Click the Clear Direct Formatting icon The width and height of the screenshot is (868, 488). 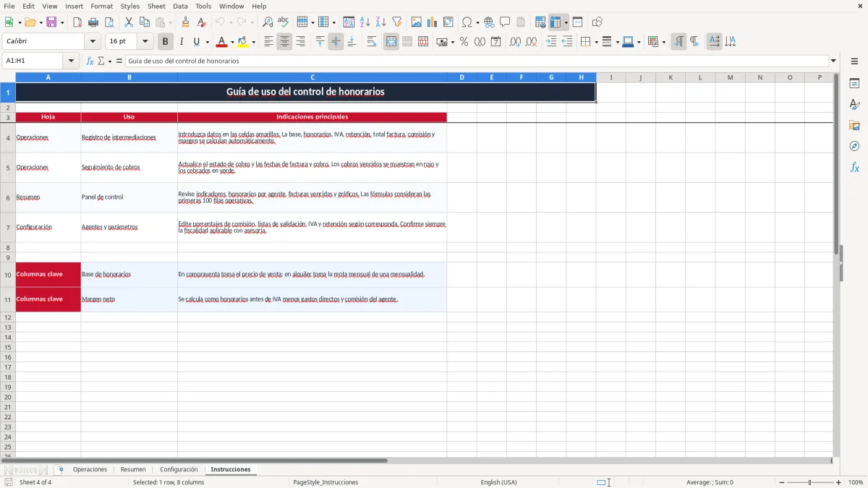(202, 22)
